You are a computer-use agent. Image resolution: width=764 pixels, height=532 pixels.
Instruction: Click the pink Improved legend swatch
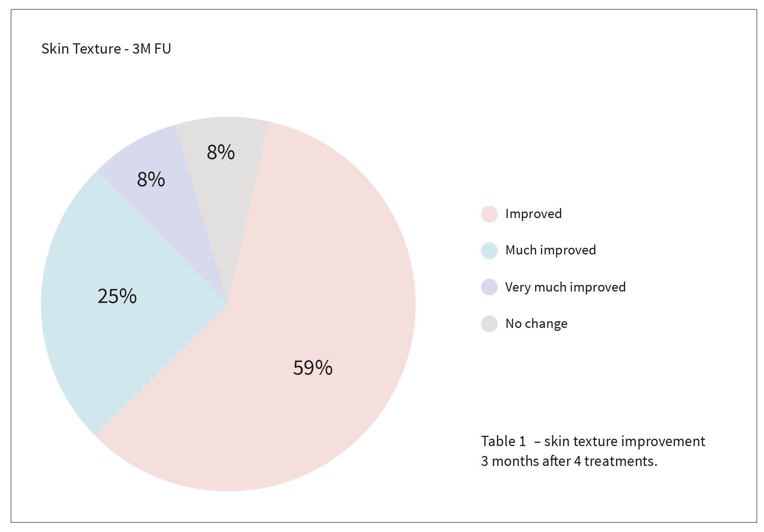click(489, 214)
